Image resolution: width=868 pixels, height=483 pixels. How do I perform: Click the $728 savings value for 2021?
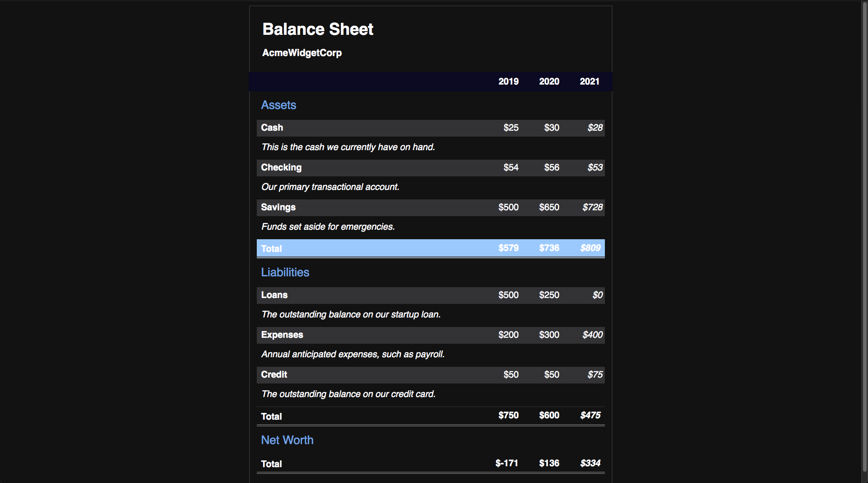592,207
